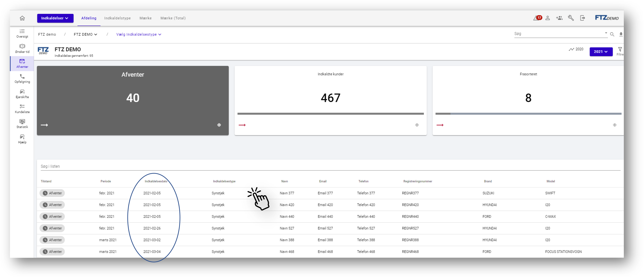The width and height of the screenshot is (644, 278).
Task: Click the add users group icon
Action: tap(559, 18)
